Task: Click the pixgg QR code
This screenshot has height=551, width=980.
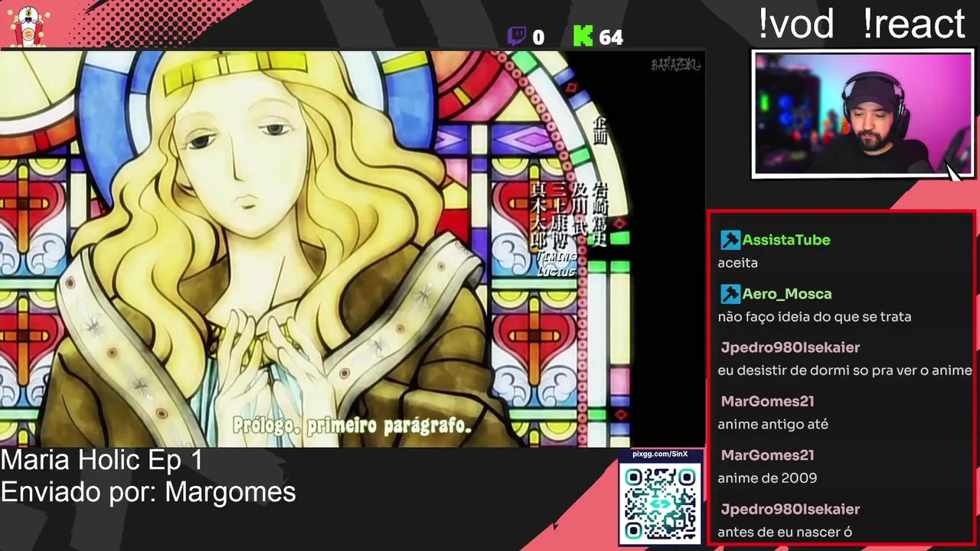Action: point(660,504)
